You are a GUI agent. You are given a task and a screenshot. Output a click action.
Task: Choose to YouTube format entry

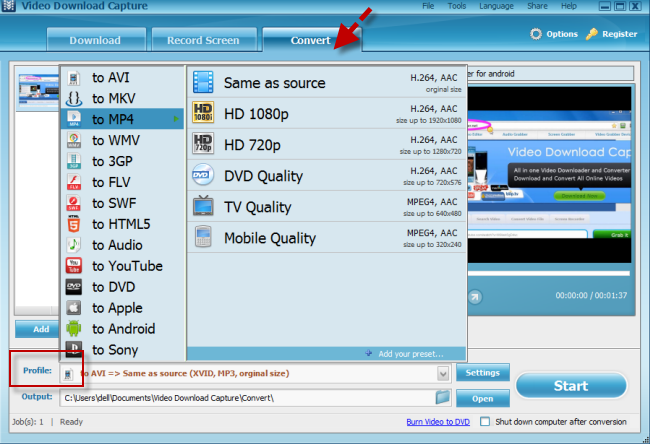click(123, 266)
